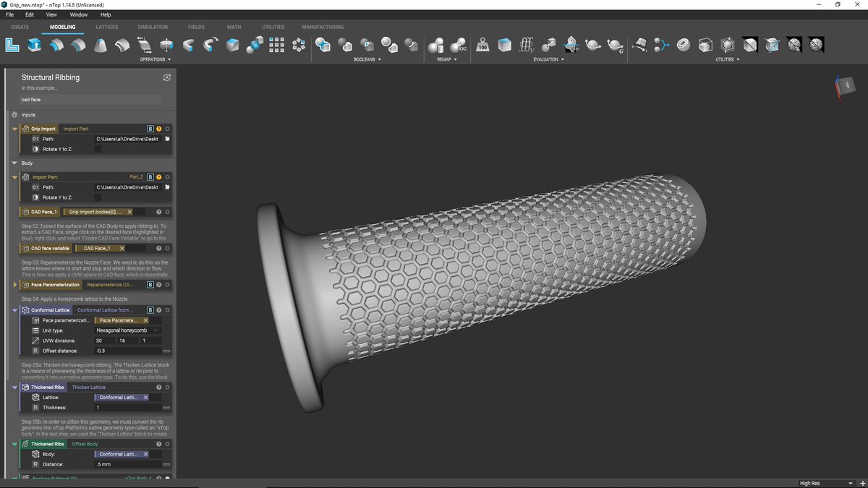Expand the Face Parameterization block
The image size is (868, 488).
[14, 284]
